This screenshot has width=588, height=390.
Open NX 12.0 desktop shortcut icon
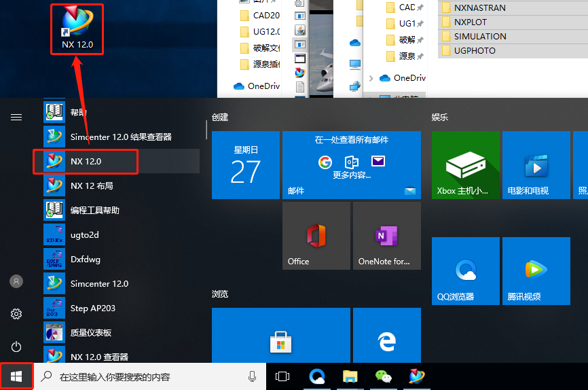pos(77,29)
